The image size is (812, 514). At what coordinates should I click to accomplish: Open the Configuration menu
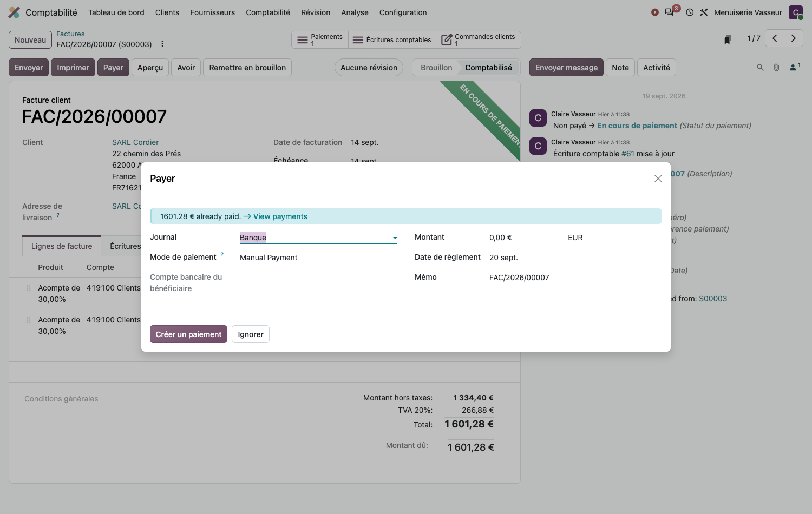[x=403, y=12]
